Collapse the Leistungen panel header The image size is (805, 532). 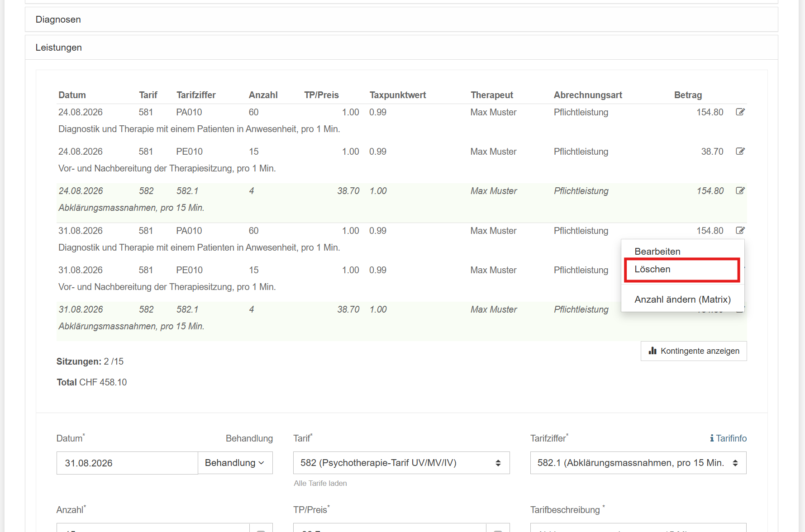pos(401,47)
